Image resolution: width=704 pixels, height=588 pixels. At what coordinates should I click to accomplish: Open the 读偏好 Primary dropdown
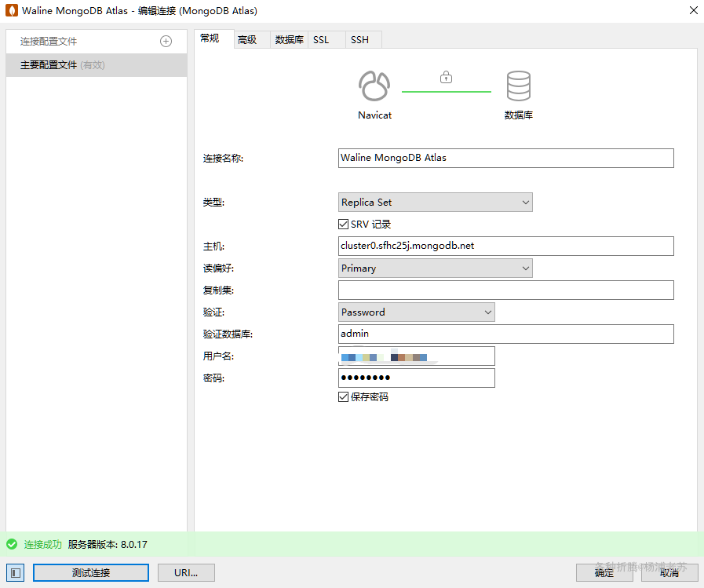pyautogui.click(x=435, y=268)
